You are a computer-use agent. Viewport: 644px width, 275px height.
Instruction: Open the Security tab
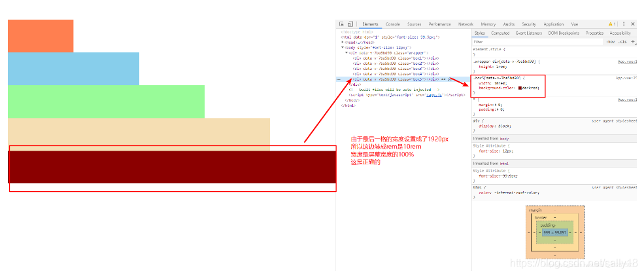(529, 24)
